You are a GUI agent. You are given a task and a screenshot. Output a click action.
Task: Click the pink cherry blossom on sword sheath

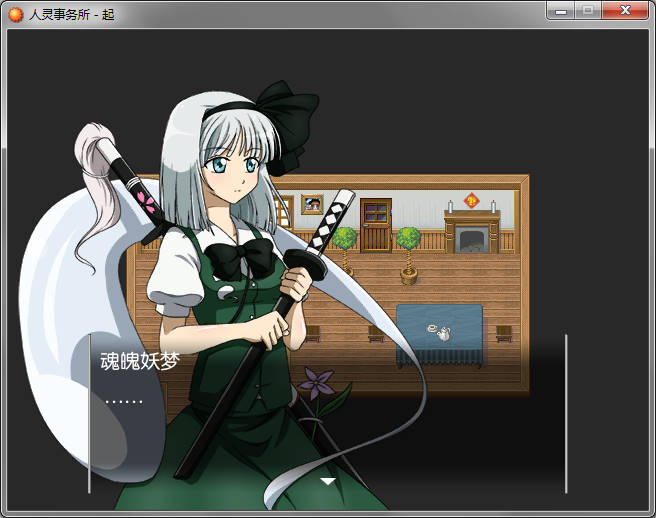point(148,202)
